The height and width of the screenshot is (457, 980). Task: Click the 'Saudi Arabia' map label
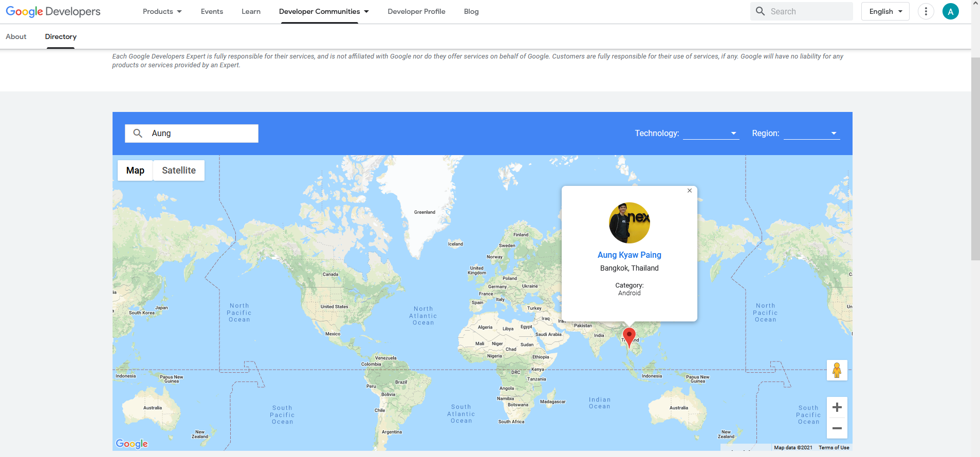click(548, 334)
